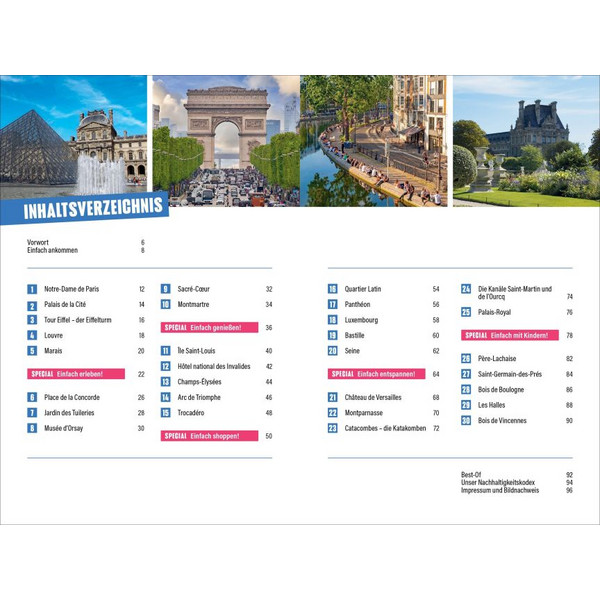The image size is (600, 600).
Task: Click the number 20 badge beside Seine
Action: click(x=333, y=351)
